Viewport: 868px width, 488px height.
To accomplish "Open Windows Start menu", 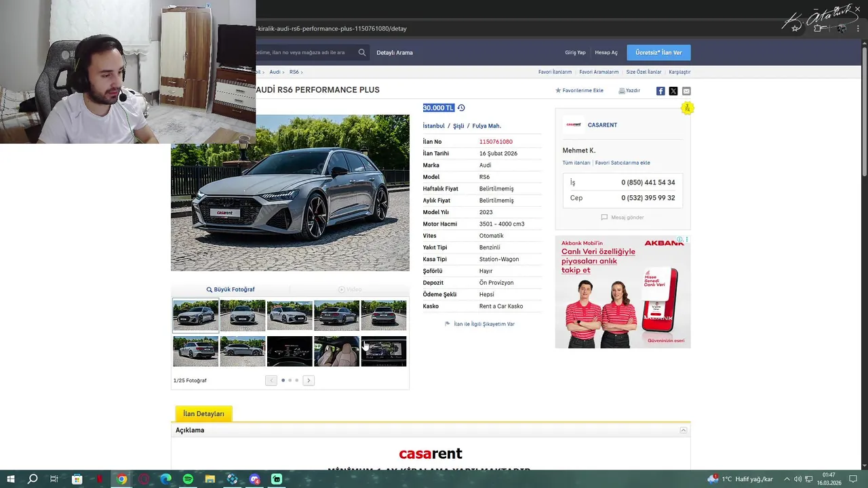I will (x=11, y=479).
